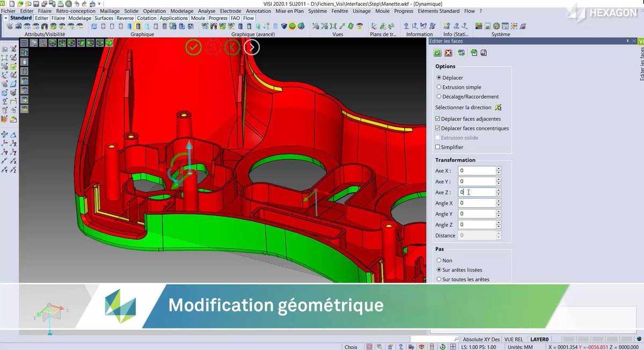Click the red circular cancel icon in viewport
This screenshot has height=350, width=644.
213,47
